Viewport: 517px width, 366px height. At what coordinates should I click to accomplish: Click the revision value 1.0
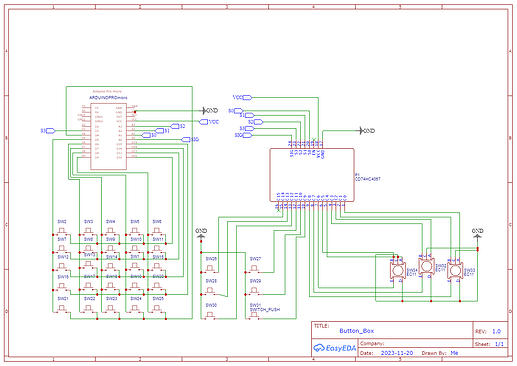click(x=497, y=331)
